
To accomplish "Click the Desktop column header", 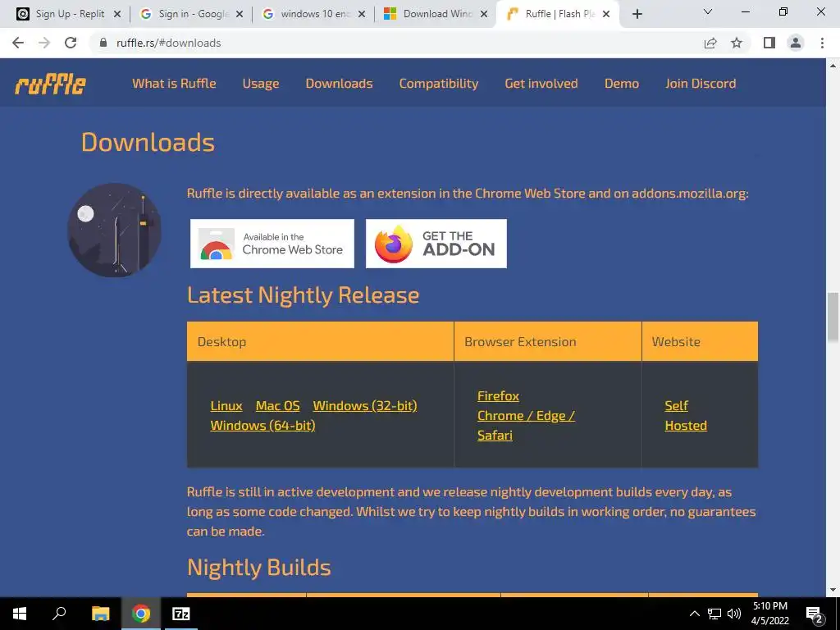I will click(x=321, y=341).
